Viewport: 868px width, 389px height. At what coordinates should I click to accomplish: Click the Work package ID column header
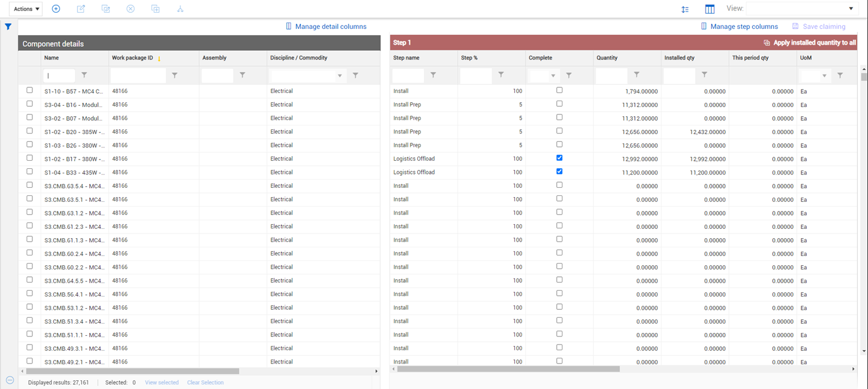pos(133,58)
